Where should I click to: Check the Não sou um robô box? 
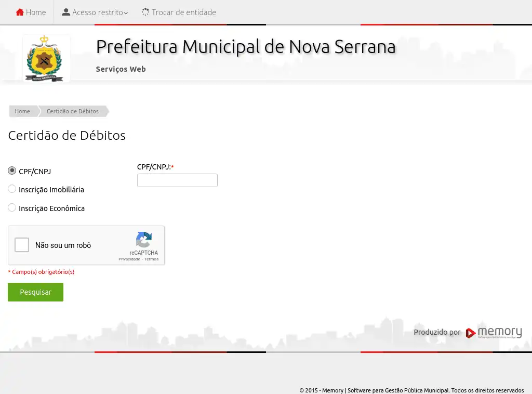(22, 245)
